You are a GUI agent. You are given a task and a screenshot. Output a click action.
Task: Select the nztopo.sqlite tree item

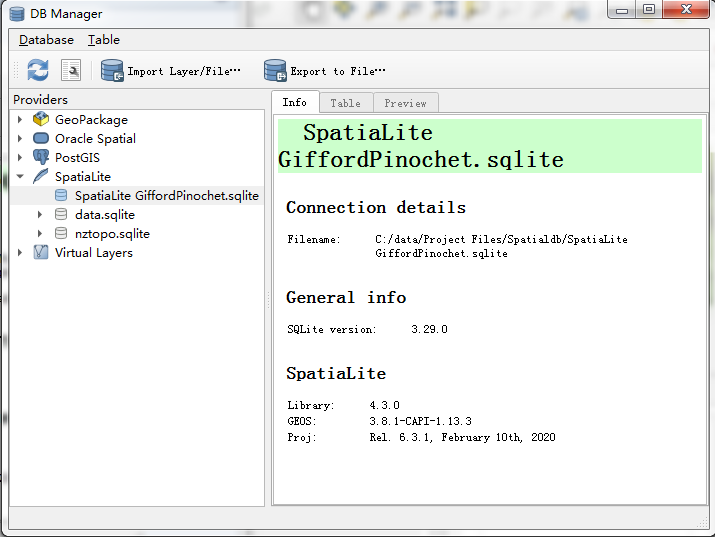point(112,234)
